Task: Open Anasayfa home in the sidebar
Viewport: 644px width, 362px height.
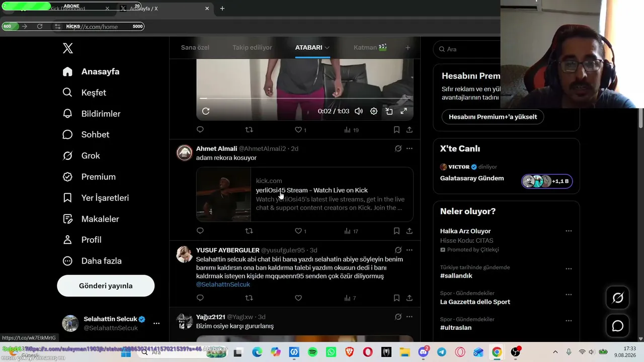Action: pyautogui.click(x=91, y=71)
